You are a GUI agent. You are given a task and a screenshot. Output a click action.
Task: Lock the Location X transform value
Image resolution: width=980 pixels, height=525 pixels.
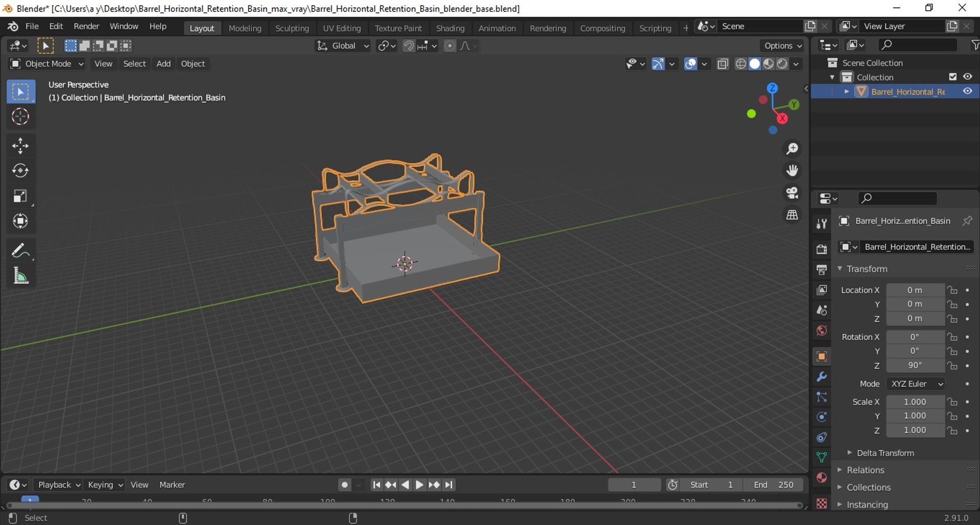click(x=952, y=290)
